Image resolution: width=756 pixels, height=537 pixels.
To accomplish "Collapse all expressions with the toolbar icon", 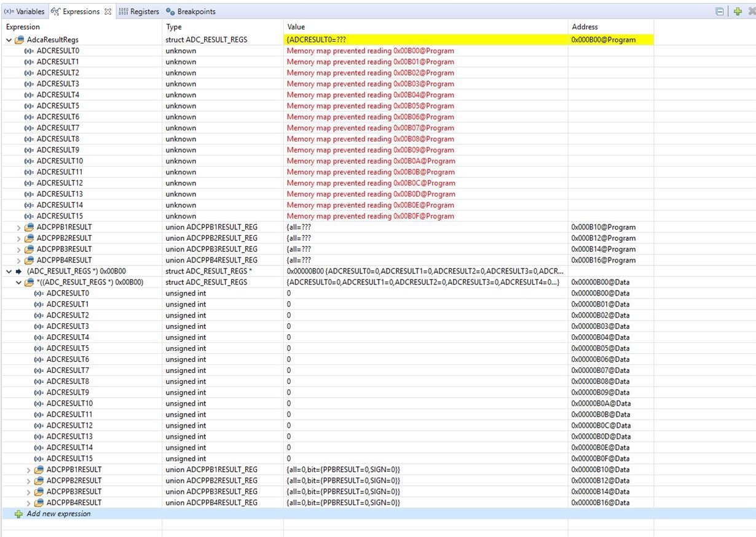I will click(x=720, y=12).
